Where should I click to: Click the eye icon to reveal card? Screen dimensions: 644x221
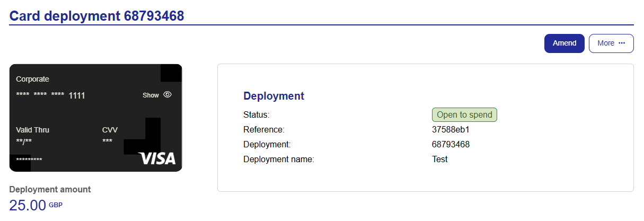pyautogui.click(x=167, y=95)
